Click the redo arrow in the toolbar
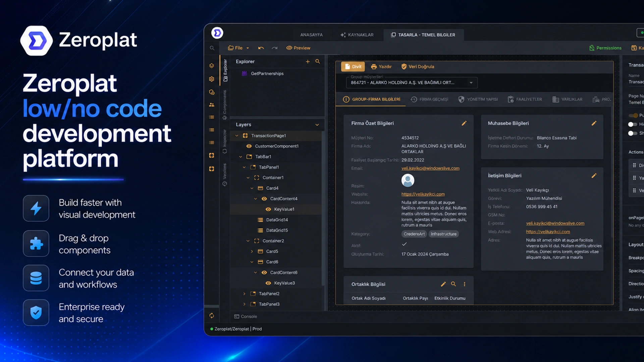Image resolution: width=644 pixels, height=362 pixels. point(274,48)
